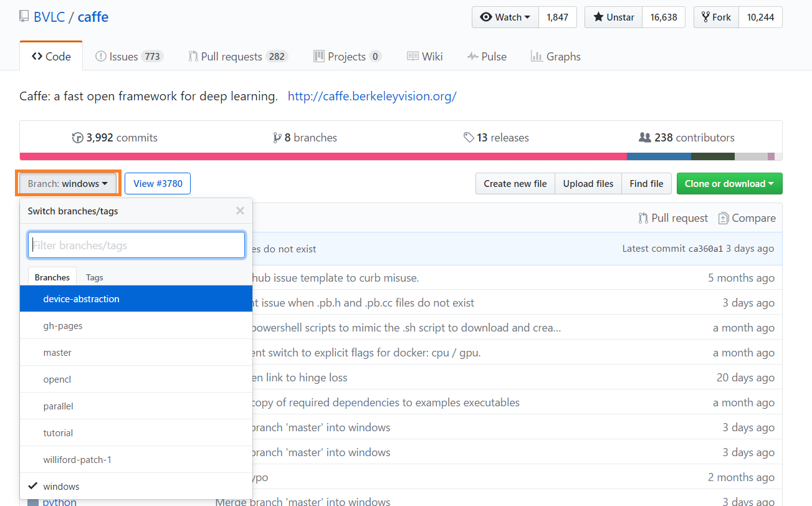This screenshot has height=506, width=812.
Task: Open the BVLC organization link
Action: 49,17
